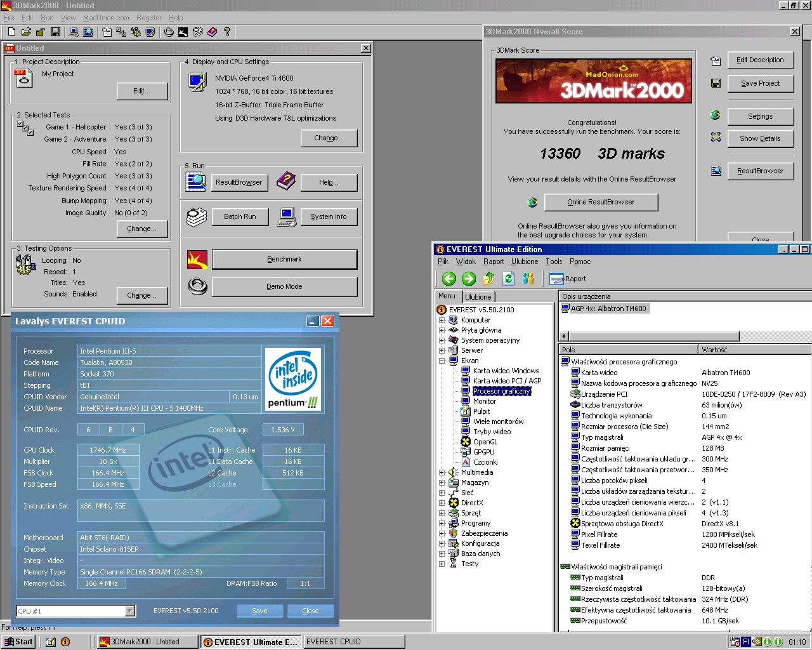This screenshot has width=812, height=650.
Task: Switch to the Menu tab in EVEREST
Action: click(447, 296)
